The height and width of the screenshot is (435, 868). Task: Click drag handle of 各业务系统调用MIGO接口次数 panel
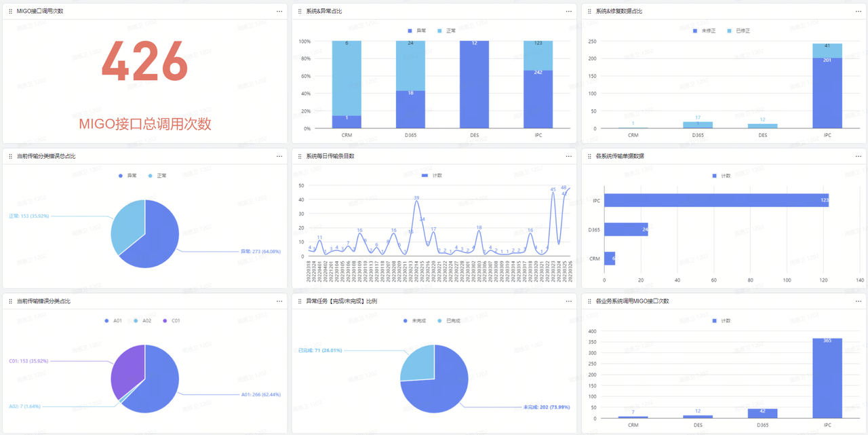tap(589, 301)
